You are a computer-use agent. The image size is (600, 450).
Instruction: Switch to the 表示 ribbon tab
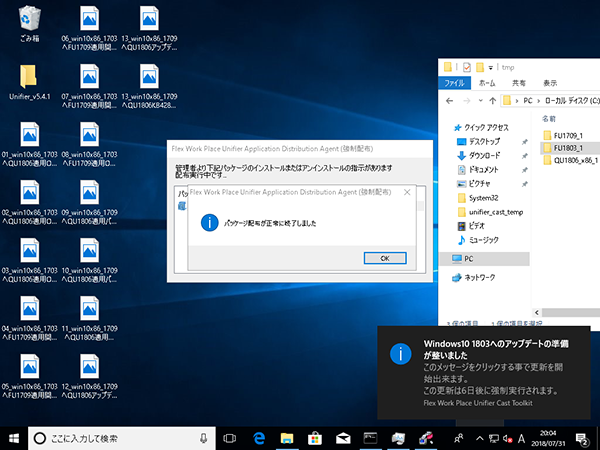coord(550,83)
